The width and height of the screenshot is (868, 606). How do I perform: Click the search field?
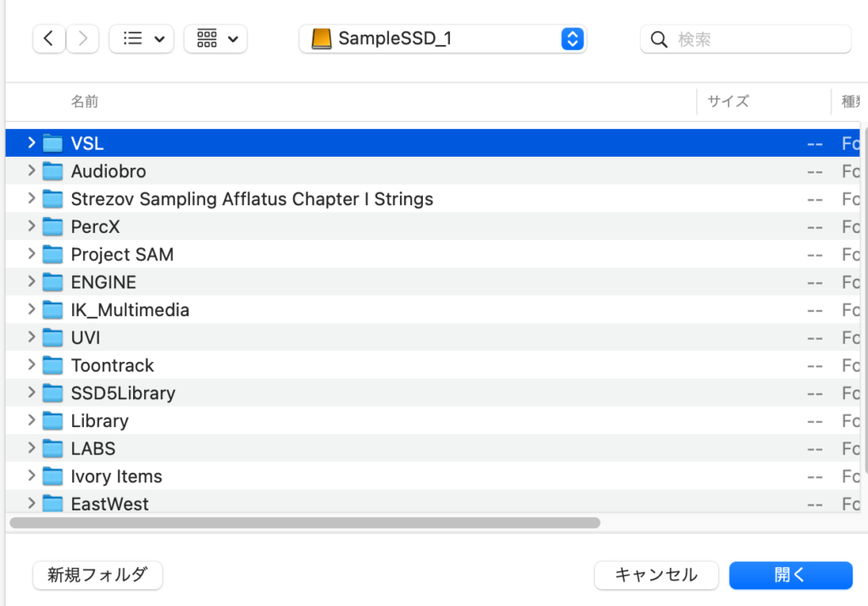tap(746, 39)
